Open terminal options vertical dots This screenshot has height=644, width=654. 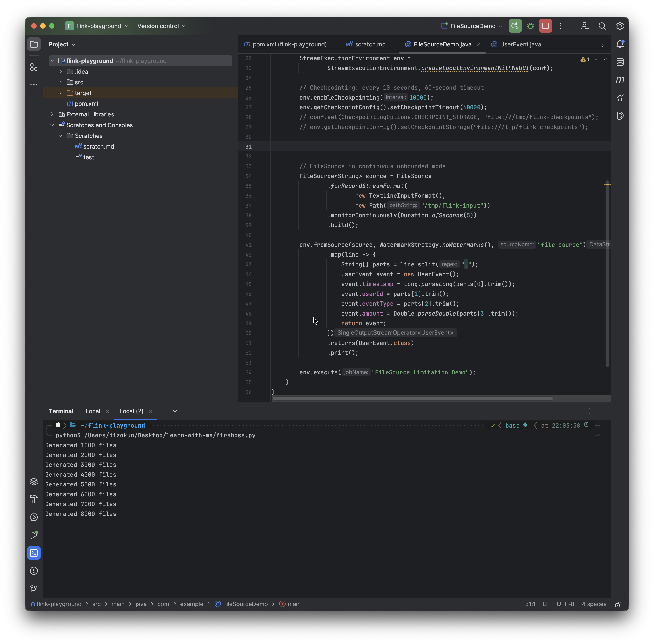coord(589,411)
